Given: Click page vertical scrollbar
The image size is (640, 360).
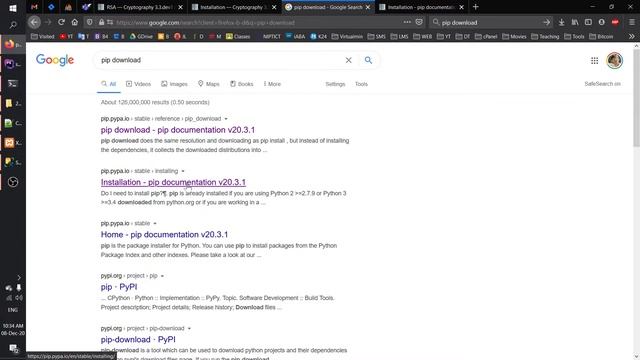Looking at the screenshot, I should (636, 98).
